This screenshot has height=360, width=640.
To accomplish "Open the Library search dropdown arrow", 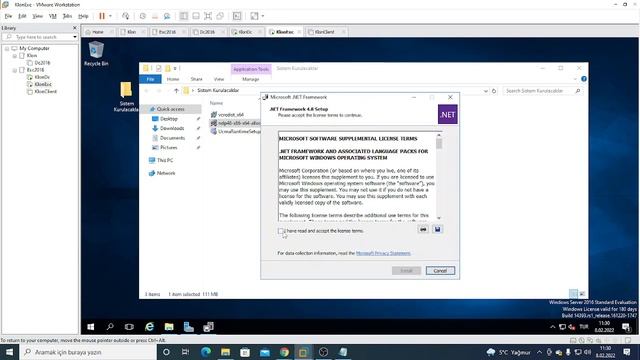I will (75, 37).
